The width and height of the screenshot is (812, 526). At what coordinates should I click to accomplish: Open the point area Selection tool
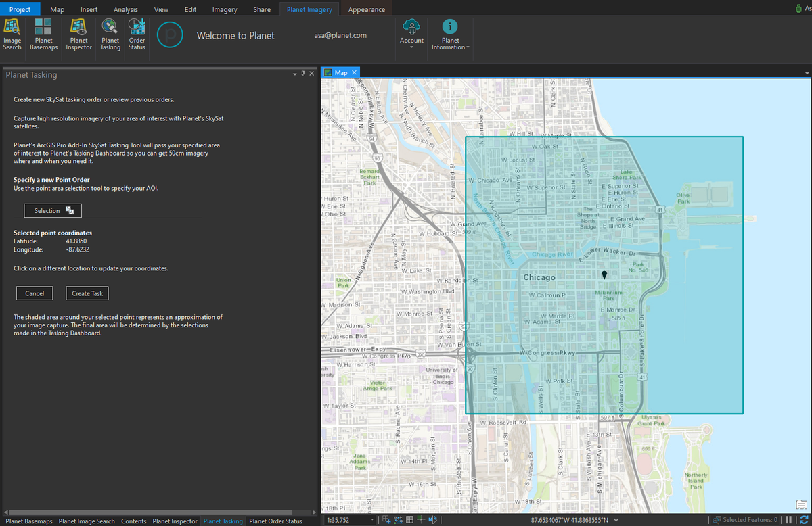(x=52, y=210)
